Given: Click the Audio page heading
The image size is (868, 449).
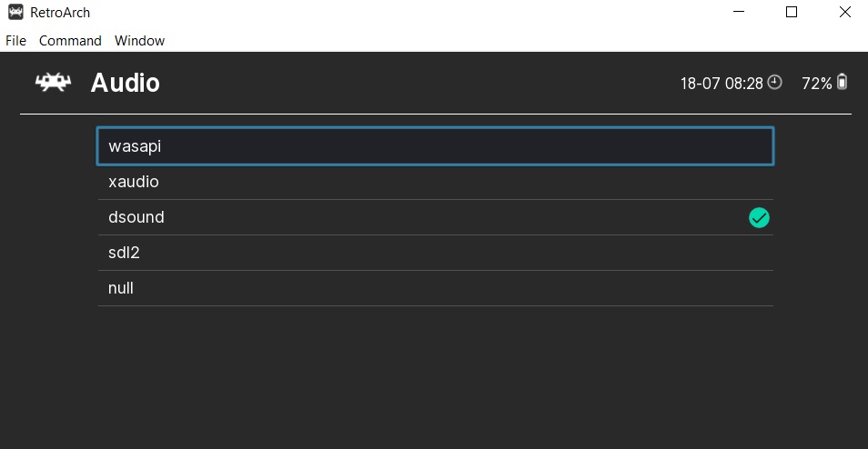Looking at the screenshot, I should [x=125, y=83].
